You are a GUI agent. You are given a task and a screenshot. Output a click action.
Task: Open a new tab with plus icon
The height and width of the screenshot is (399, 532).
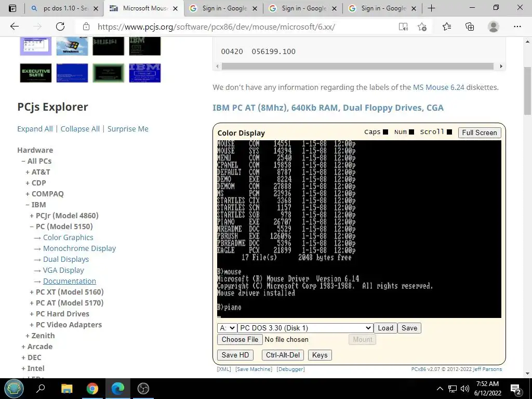point(431,8)
